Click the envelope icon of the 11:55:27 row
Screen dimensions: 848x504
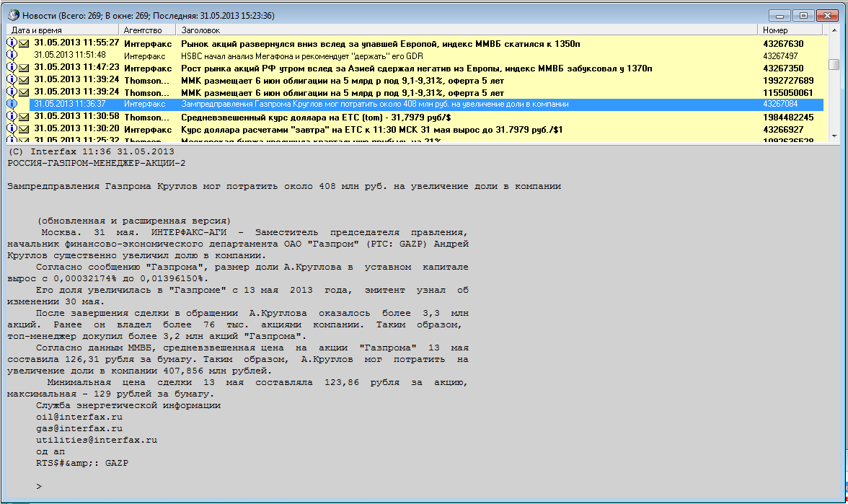coord(24,43)
